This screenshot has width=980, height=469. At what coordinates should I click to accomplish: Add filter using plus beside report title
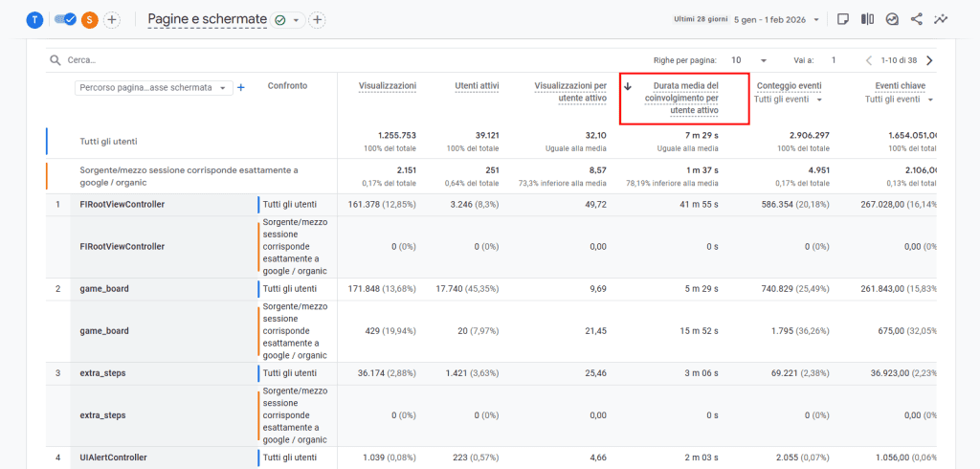[318, 20]
